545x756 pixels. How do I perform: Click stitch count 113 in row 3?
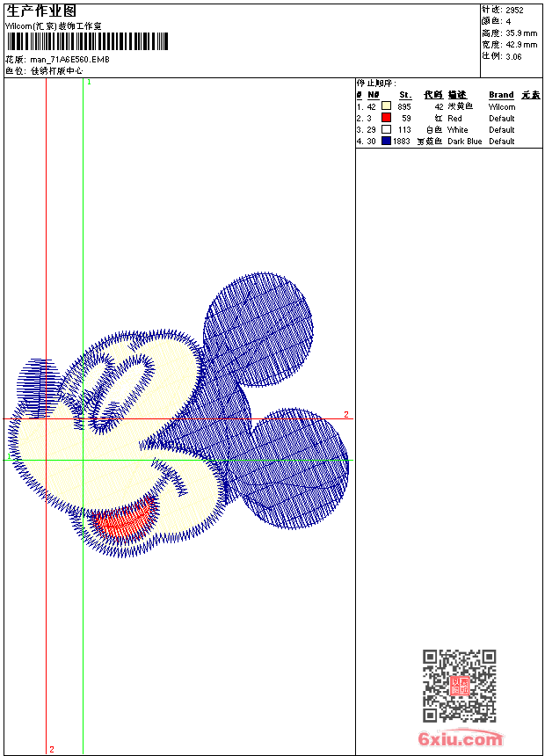[404, 130]
